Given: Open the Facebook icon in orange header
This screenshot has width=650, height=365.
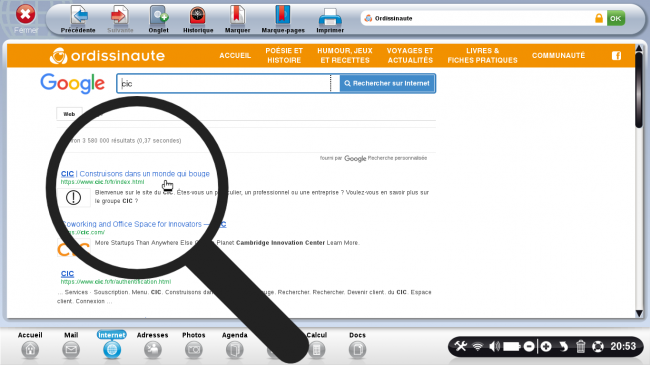Looking at the screenshot, I should 616,56.
